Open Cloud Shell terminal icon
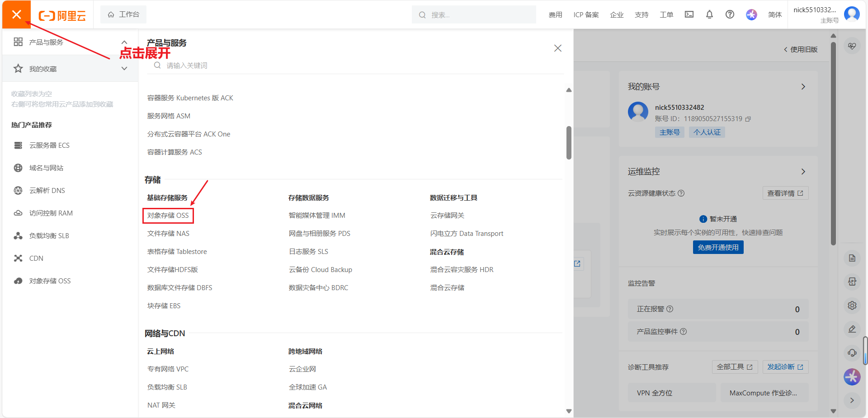 [x=689, y=14]
